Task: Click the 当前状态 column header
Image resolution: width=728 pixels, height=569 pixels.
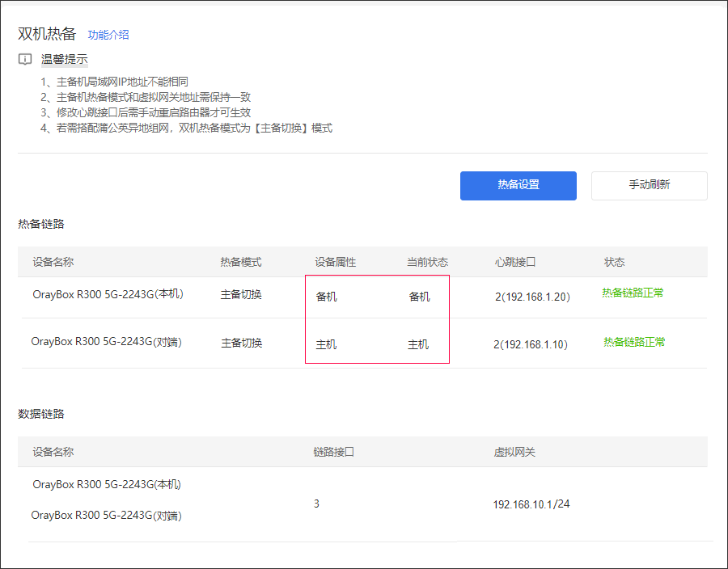Action: [x=427, y=262]
